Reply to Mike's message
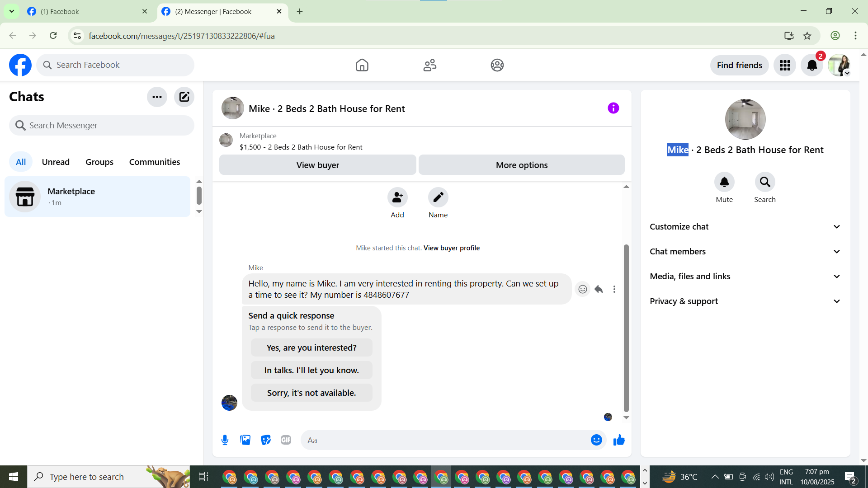 coord(599,289)
